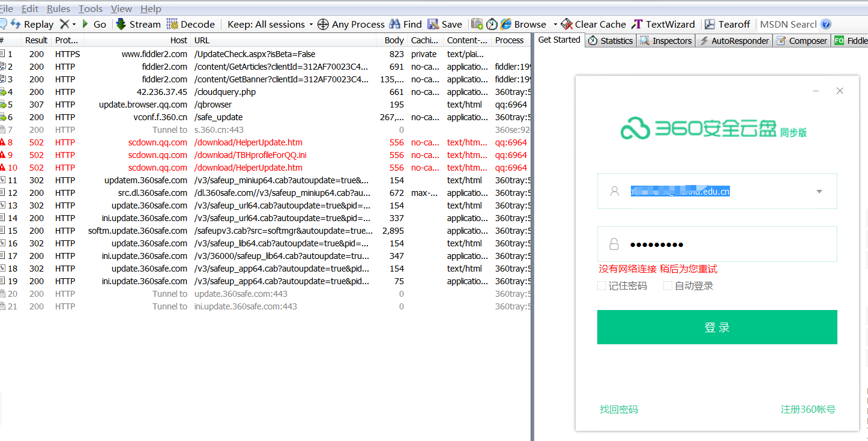868x441 pixels.
Task: Click the timer stopwatch toolbar icon
Action: tap(492, 24)
